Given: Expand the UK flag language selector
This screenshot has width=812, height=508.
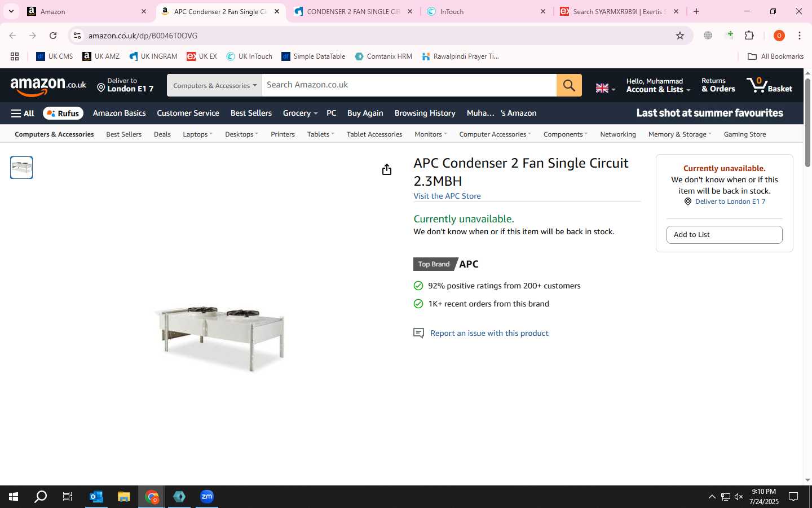Looking at the screenshot, I should point(606,88).
